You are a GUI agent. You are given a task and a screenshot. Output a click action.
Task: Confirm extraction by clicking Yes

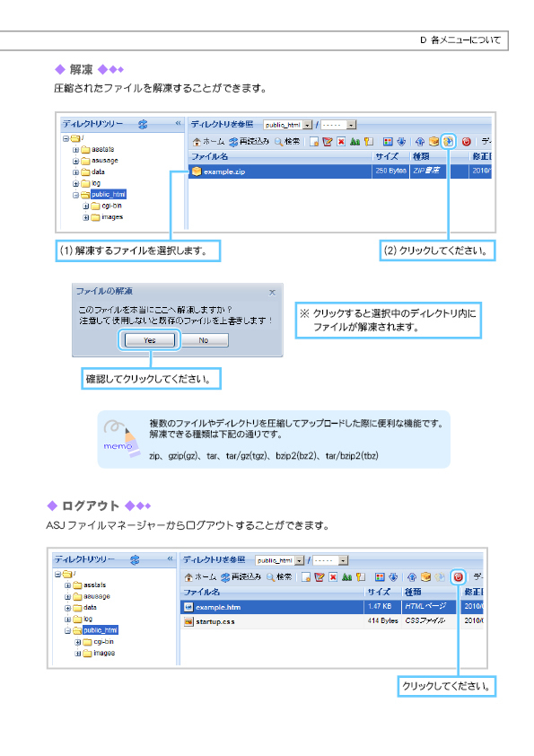coord(149,340)
